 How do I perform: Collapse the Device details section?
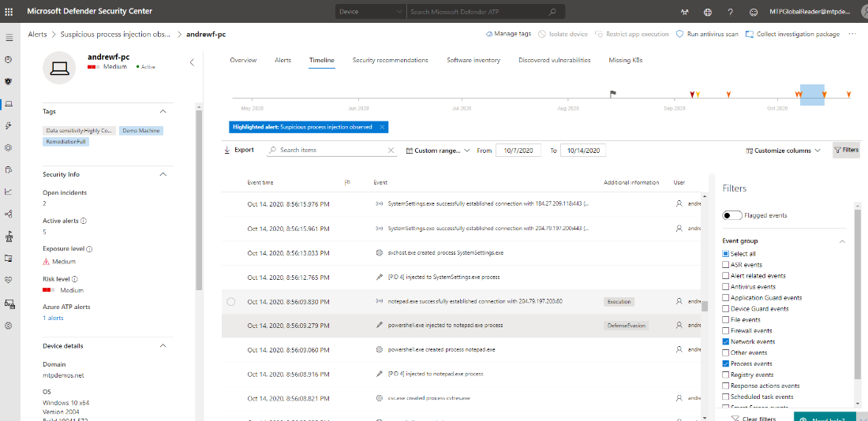(163, 346)
